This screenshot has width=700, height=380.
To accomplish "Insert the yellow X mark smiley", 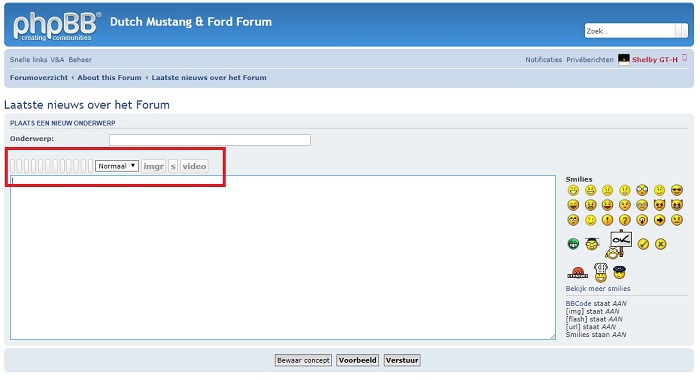I will [660, 244].
